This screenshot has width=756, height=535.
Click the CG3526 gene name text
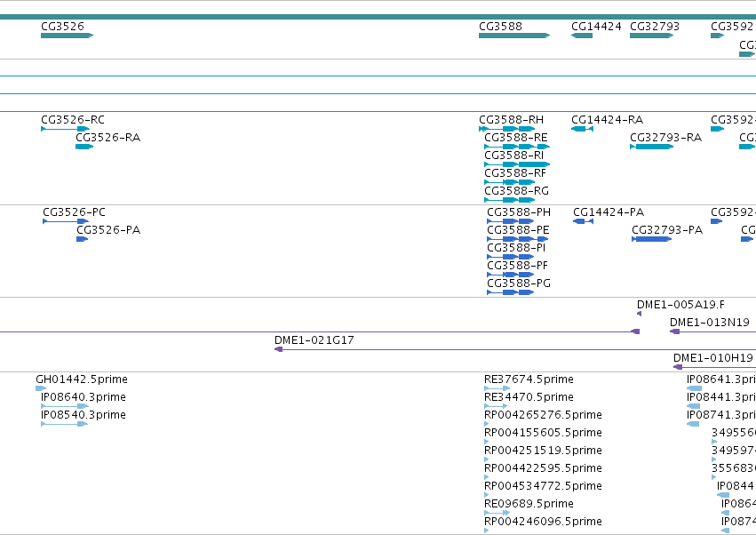pos(62,27)
